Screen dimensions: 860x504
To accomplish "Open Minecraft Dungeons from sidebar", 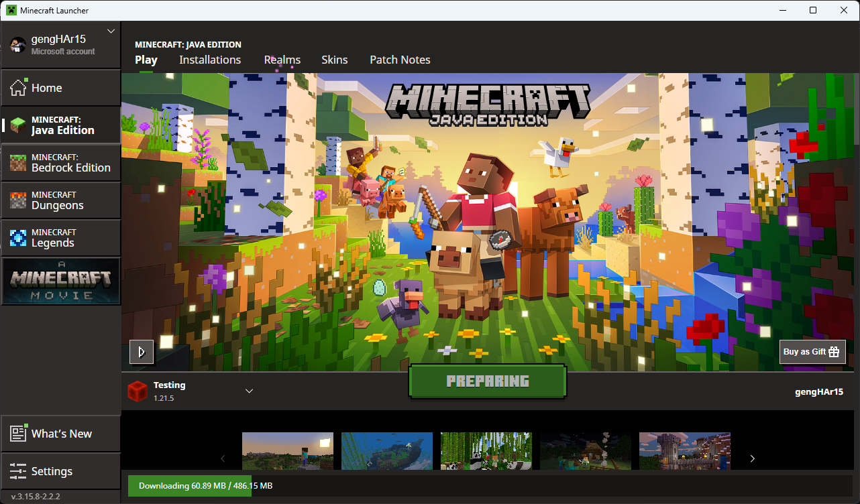I will click(60, 200).
